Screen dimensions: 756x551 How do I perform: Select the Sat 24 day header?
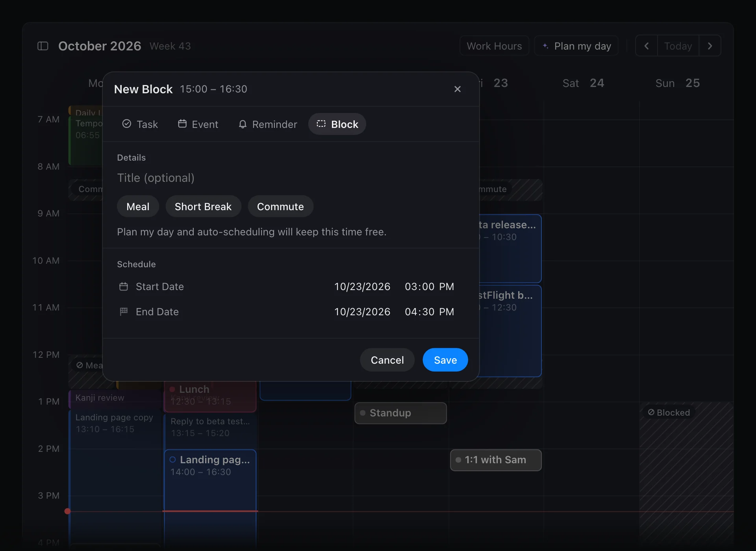[x=583, y=83]
